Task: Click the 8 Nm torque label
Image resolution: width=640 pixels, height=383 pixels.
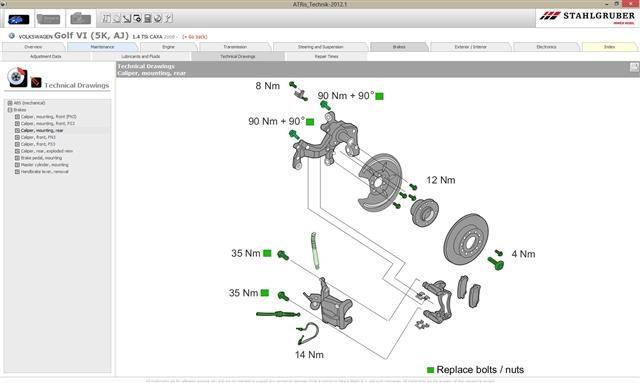Action: 268,86
